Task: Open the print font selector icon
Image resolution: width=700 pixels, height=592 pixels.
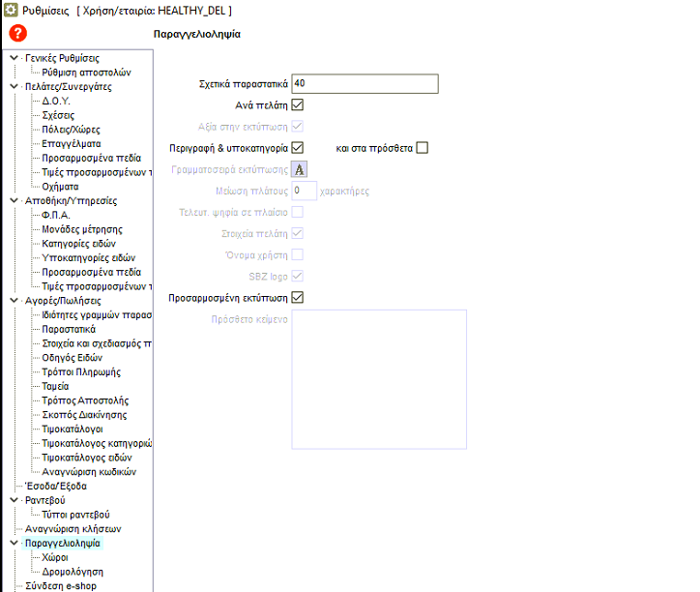Action: tap(299, 169)
